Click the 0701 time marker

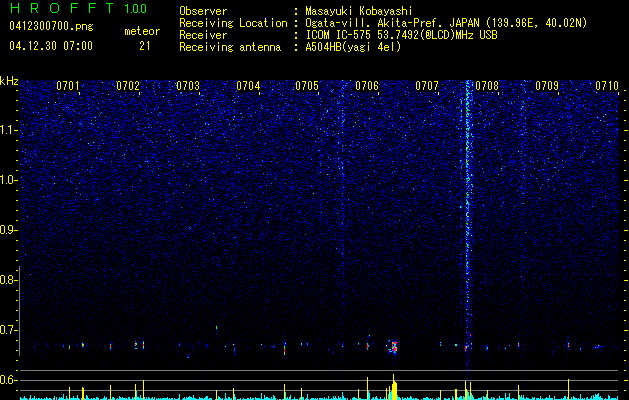tap(68, 86)
